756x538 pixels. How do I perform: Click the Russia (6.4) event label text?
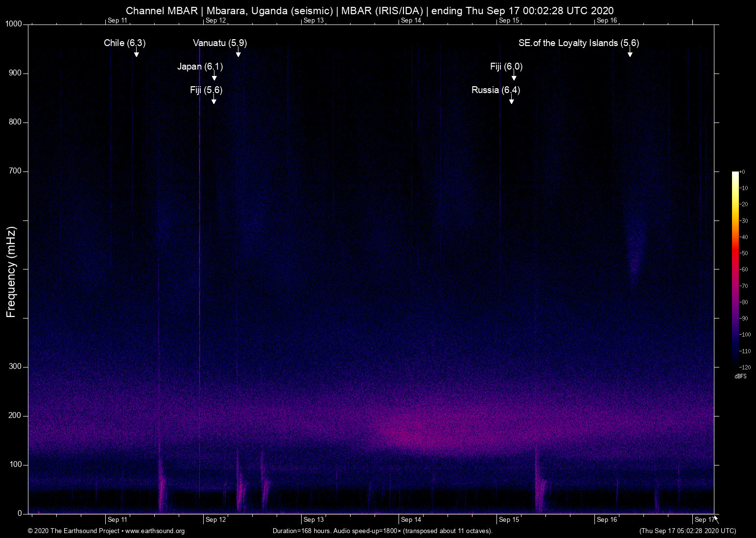(496, 90)
